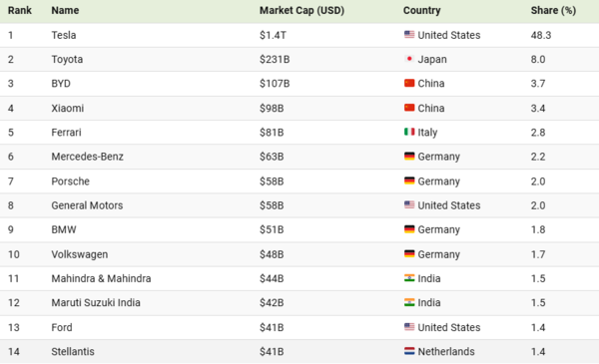Select the Xiaomi name cell
599x364 pixels.
(x=68, y=109)
